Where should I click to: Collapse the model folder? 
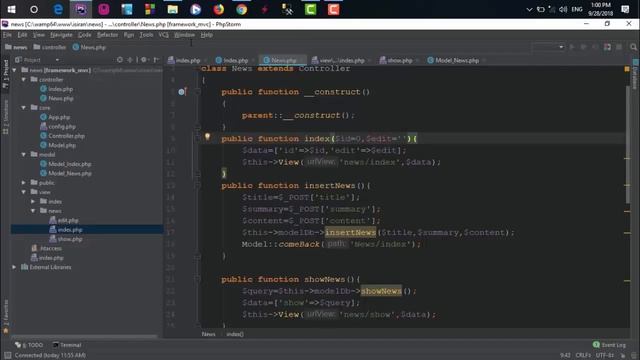24,155
